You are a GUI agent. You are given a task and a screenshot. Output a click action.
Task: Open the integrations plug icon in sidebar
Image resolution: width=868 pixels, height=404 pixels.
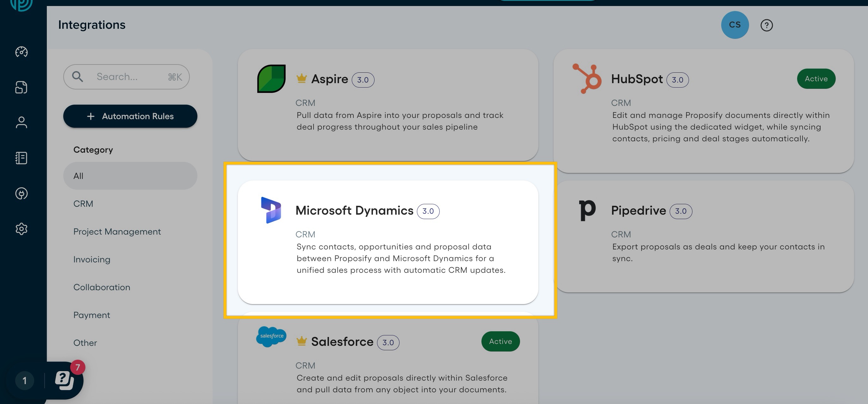point(22,193)
